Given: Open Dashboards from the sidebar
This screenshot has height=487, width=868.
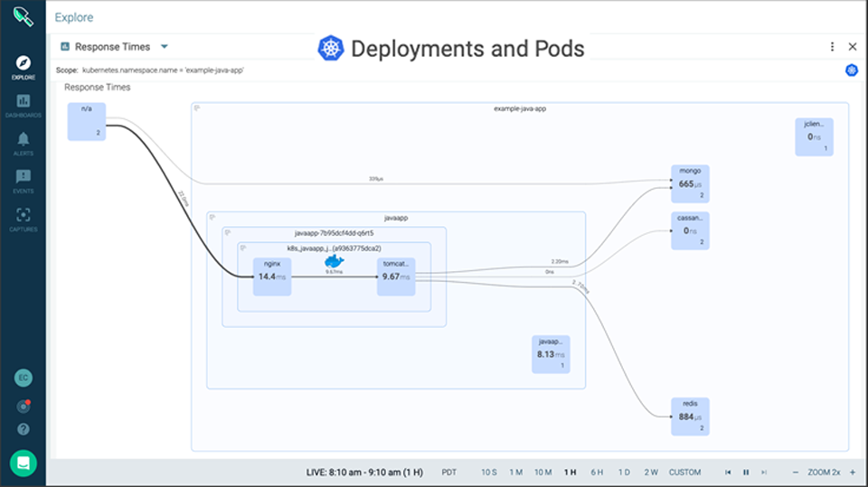Looking at the screenshot, I should 23,104.
